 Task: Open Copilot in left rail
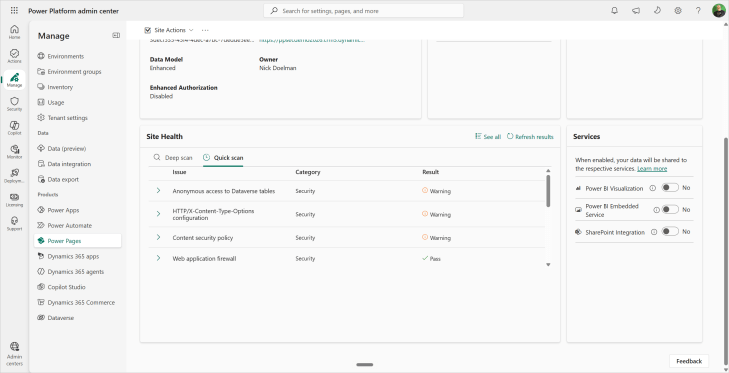click(14, 128)
